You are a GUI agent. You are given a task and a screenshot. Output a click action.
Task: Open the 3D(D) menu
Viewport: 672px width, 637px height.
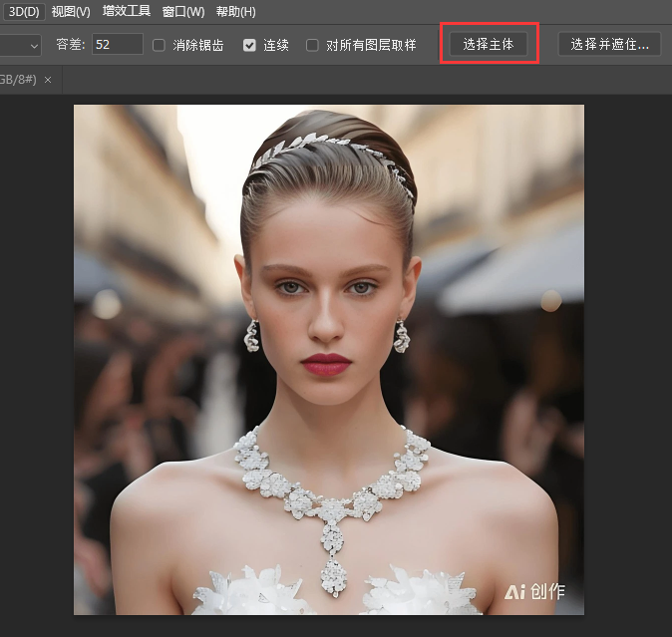pos(24,12)
